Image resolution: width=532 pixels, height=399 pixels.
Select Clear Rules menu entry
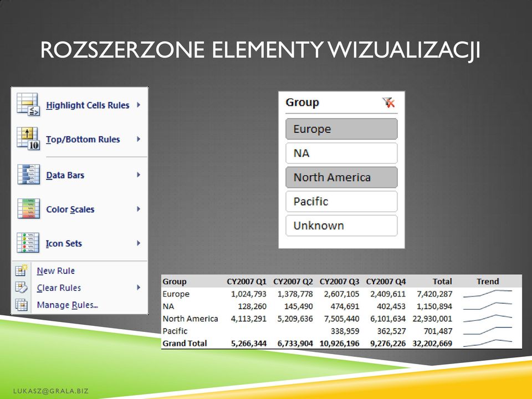coord(80,288)
